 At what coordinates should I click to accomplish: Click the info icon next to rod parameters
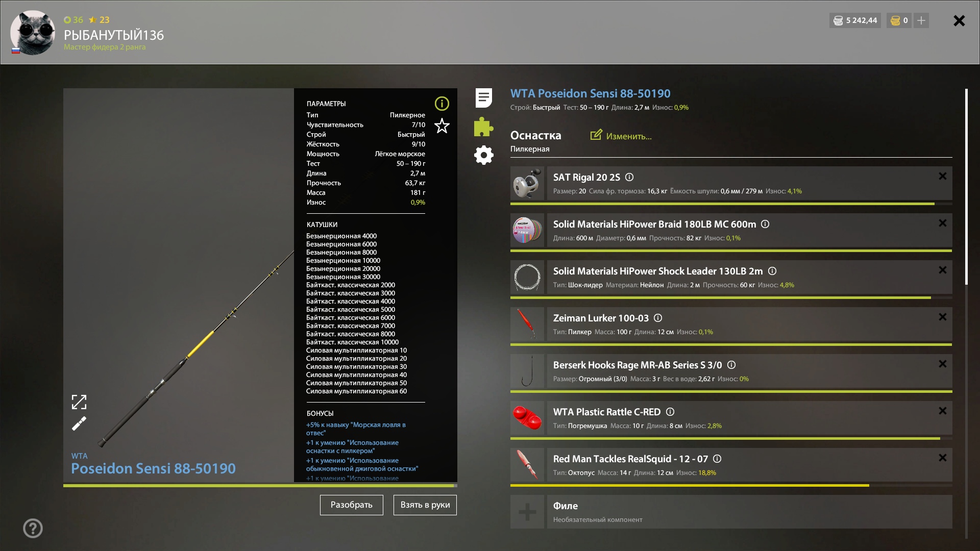[x=442, y=104]
